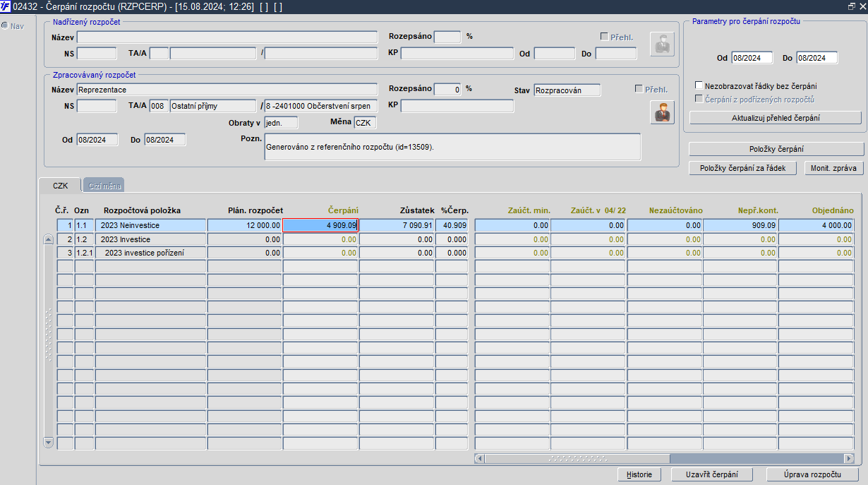Restore the window using title bar icon
The height and width of the screenshot is (485, 868).
[851, 6]
